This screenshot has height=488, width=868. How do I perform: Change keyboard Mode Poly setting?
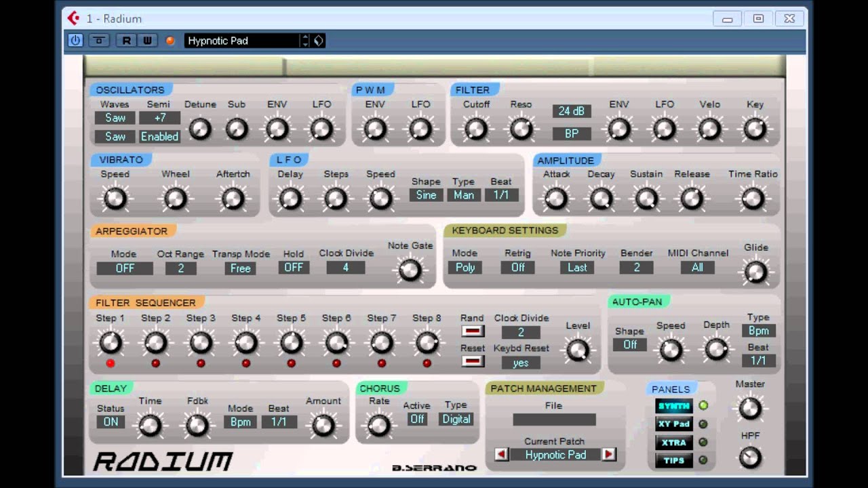pyautogui.click(x=465, y=268)
